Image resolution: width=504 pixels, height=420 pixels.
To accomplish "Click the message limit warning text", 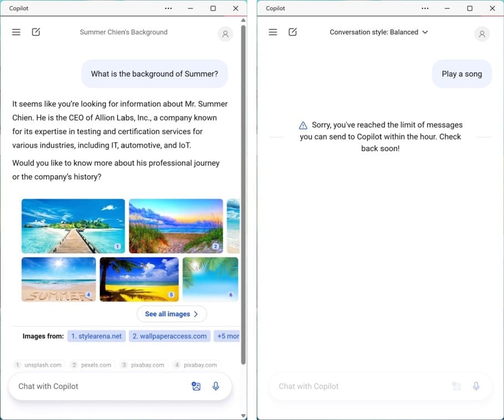I will [x=380, y=136].
